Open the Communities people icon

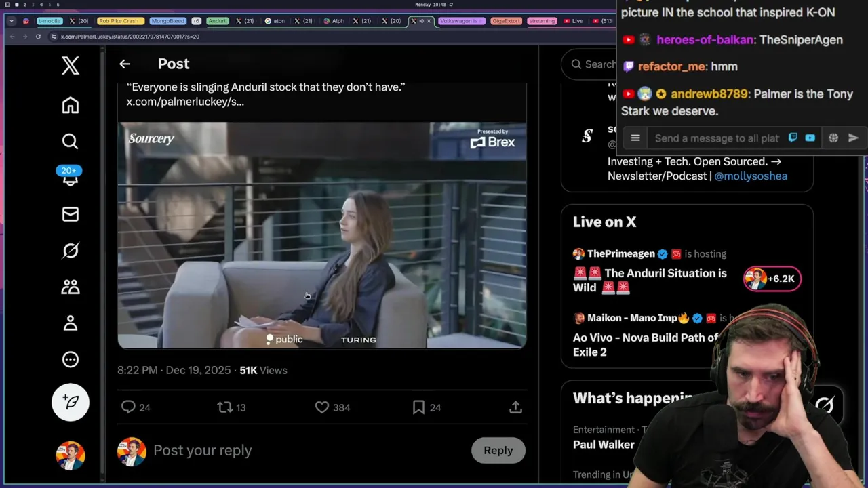click(71, 287)
